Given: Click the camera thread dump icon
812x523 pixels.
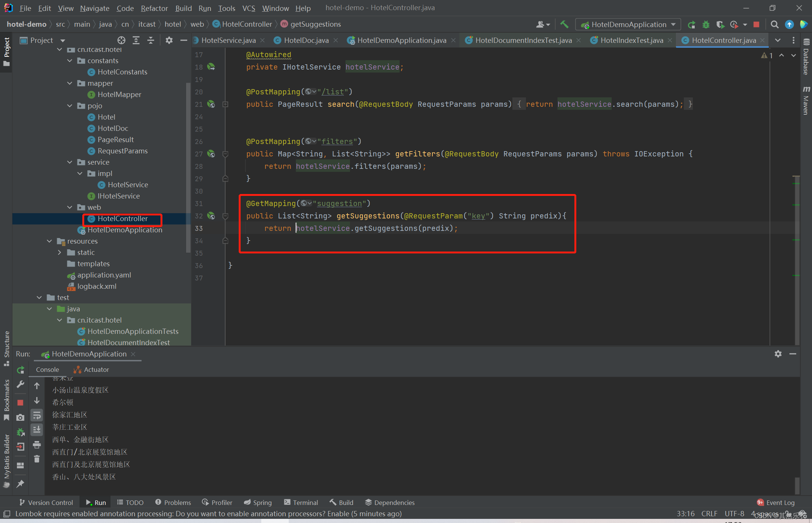Looking at the screenshot, I should coord(21,417).
